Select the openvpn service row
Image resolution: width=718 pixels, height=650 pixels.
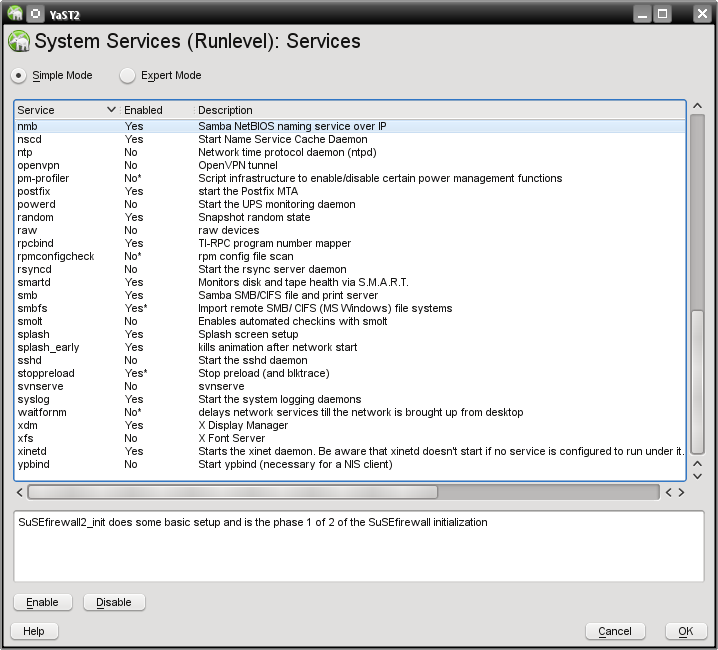pos(350,165)
